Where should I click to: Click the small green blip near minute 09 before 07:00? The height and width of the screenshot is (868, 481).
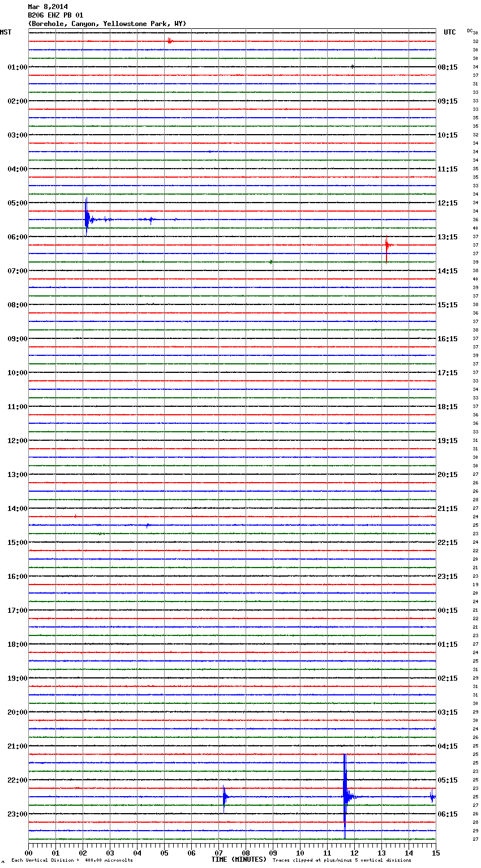coord(271,262)
